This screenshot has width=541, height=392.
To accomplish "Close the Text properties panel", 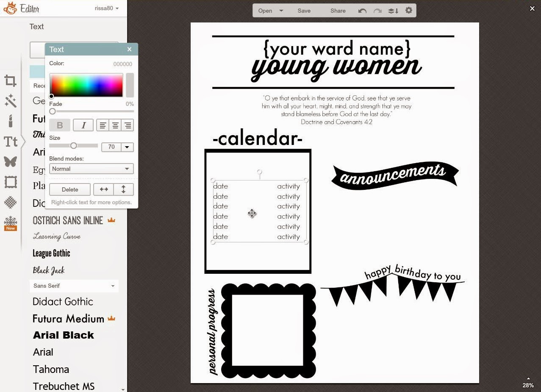I will tap(129, 50).
